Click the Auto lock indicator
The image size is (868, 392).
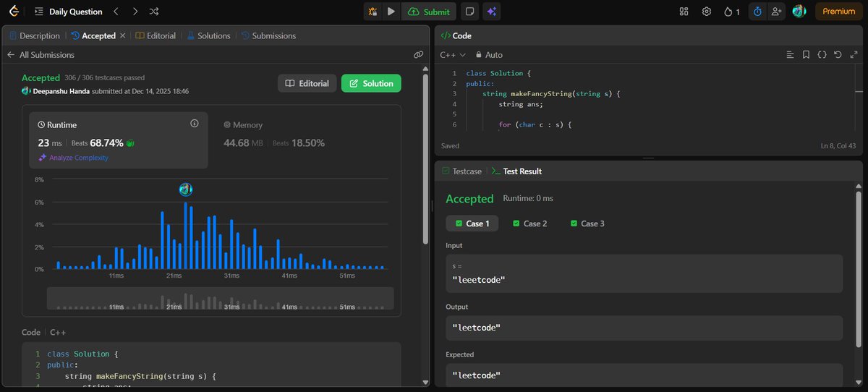(488, 55)
